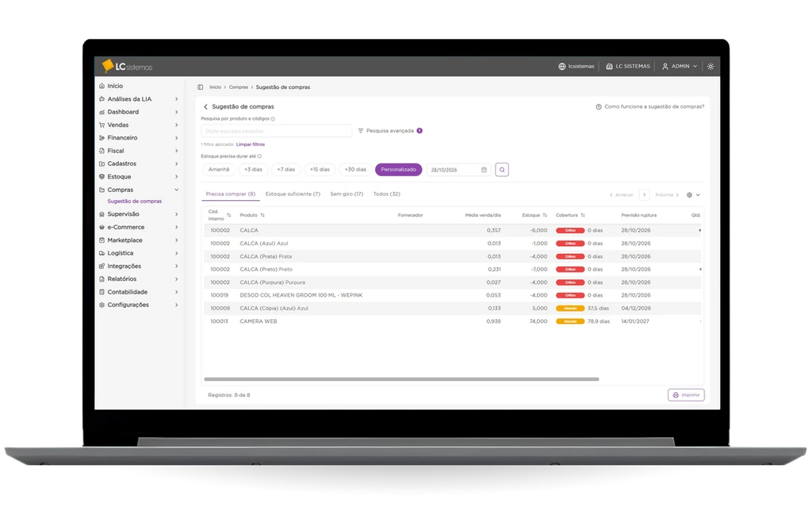This screenshot has height=527, width=812.
Task: Open Pesquisa avançada filters
Action: tap(390, 131)
